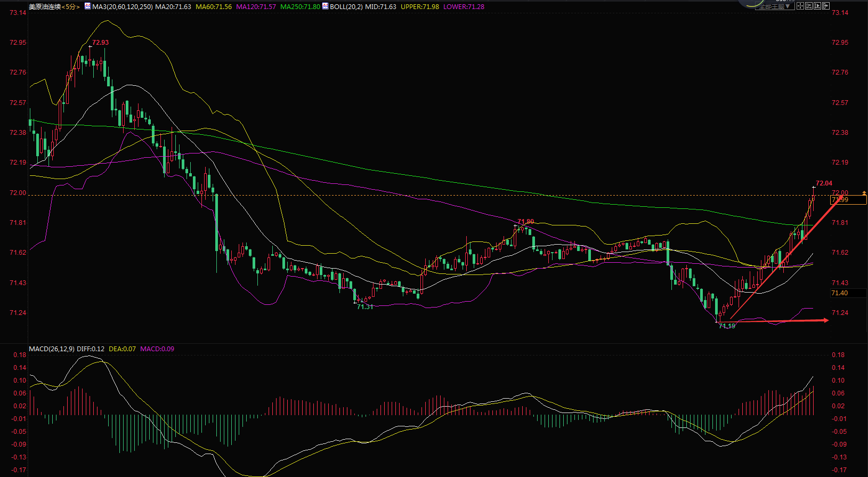Click the 71.31 low price marker
This screenshot has height=477, width=868.
(x=365, y=307)
